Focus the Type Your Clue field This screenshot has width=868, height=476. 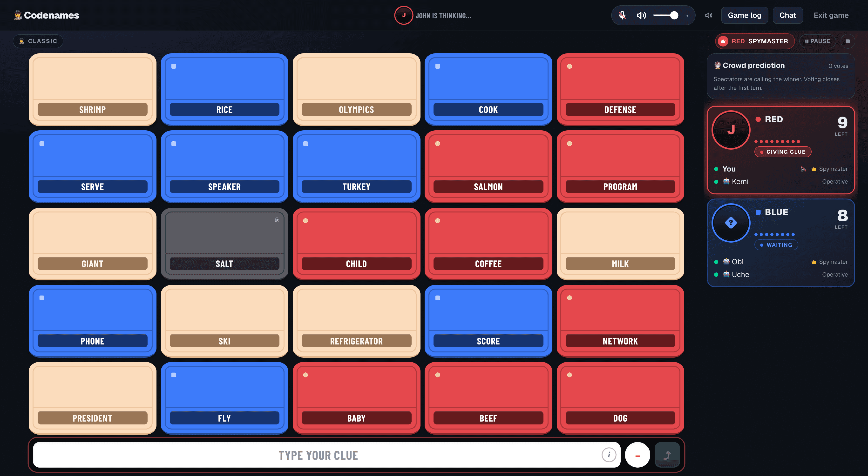326,455
